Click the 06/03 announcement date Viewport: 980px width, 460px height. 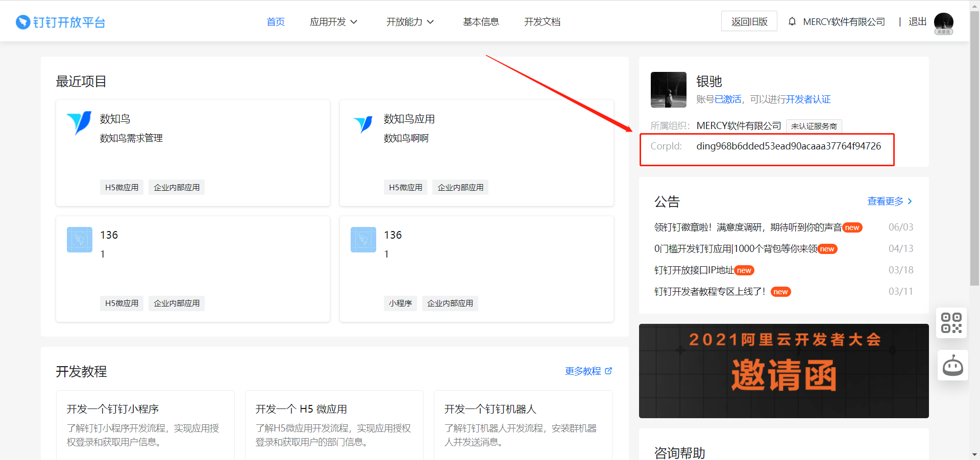[x=901, y=227]
